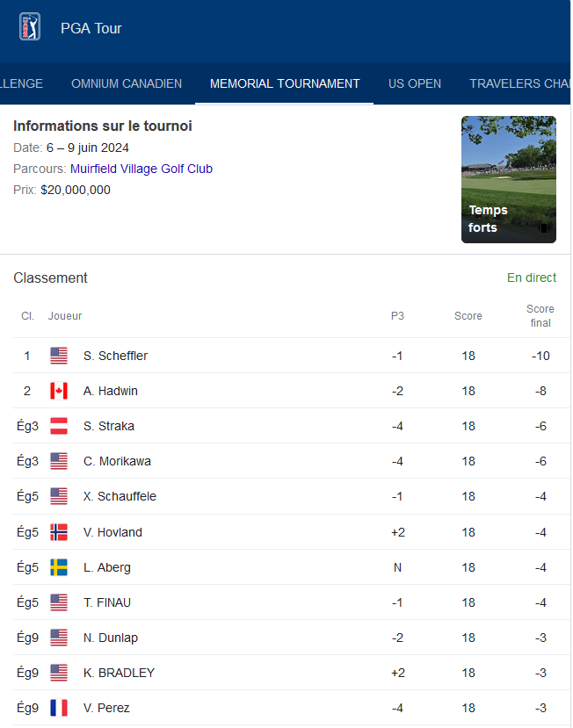573x728 pixels.
Task: Click the Swedish flag beside L. Aberg
Action: [x=59, y=567]
